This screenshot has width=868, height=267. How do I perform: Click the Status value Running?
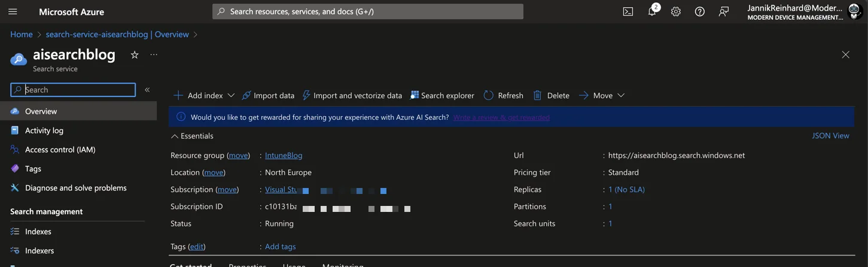[279, 223]
